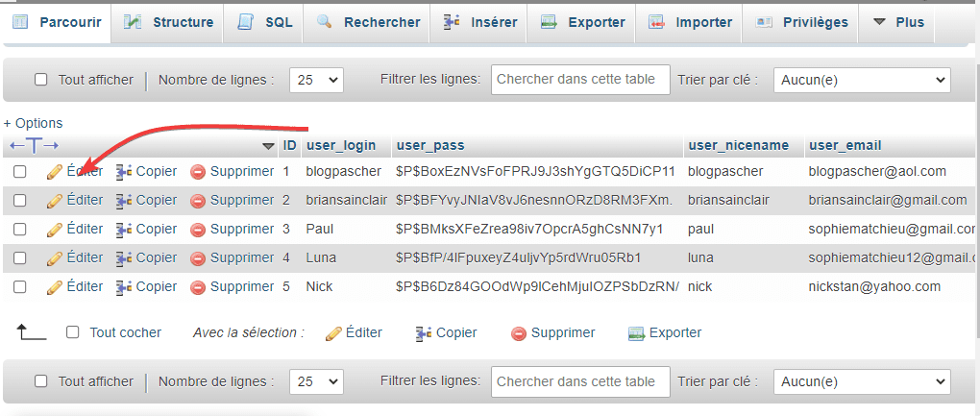Click the copy icon in the blogpascher row
The image size is (980, 416).
pos(124,172)
